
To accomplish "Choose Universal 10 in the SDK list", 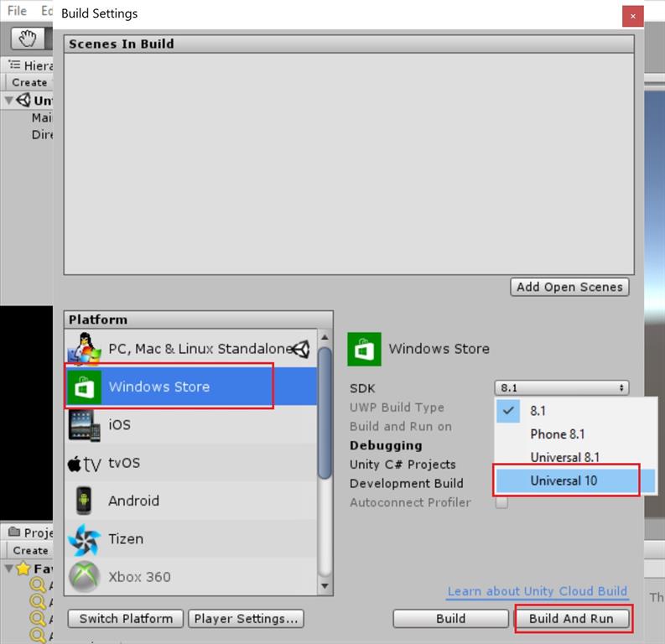I will tap(575, 480).
